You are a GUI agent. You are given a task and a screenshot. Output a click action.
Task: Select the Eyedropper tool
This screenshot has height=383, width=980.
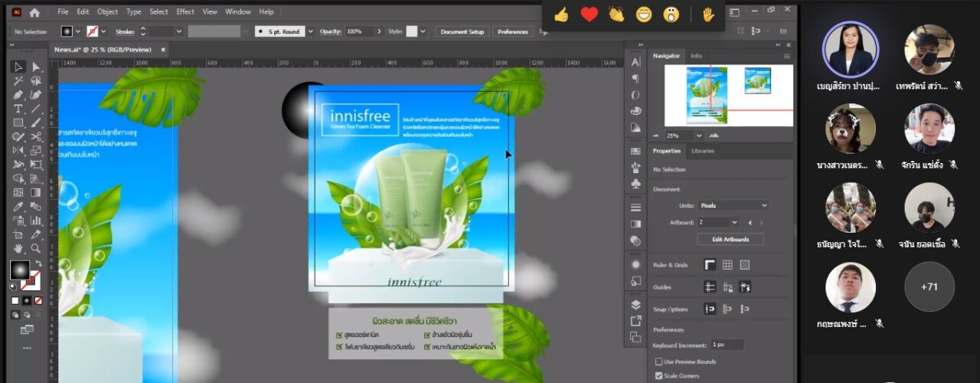18,207
